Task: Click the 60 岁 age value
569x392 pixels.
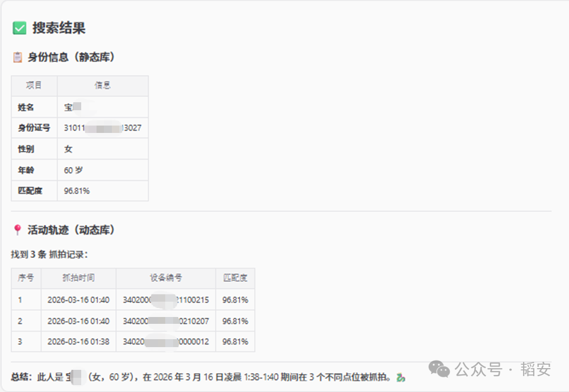Action: point(73,170)
